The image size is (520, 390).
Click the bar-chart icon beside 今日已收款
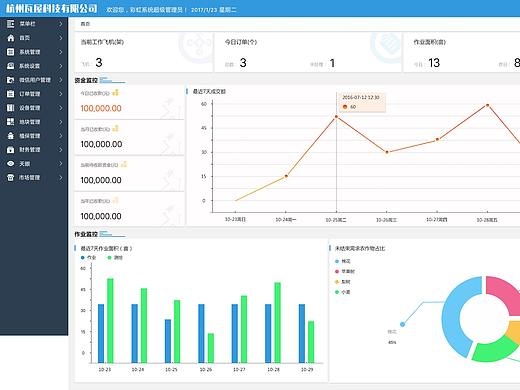(115, 93)
